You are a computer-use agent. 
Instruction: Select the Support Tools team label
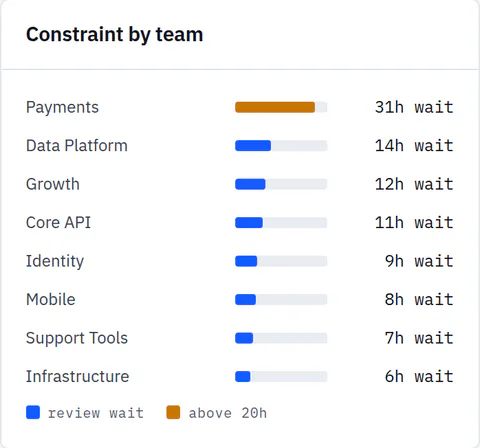77,339
